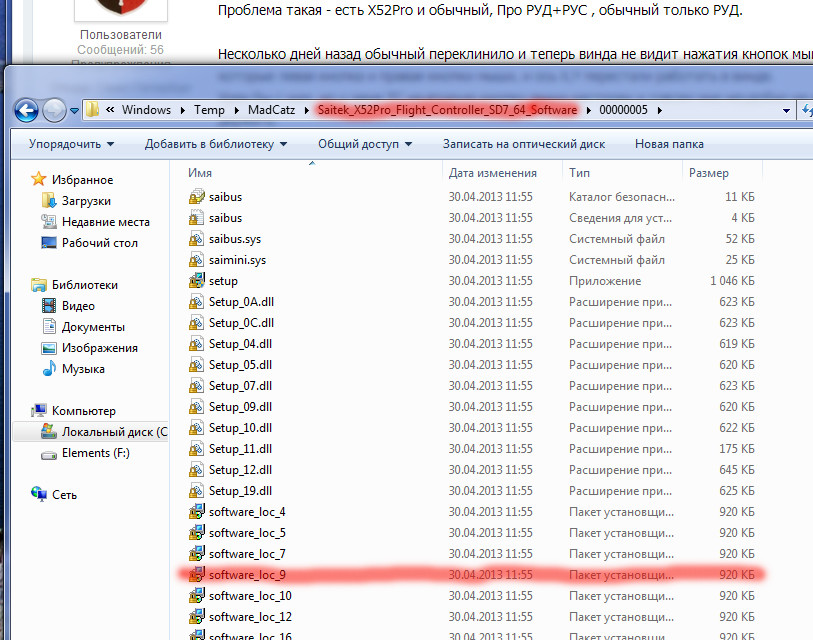Select software_loc_5 installer icon

click(x=197, y=533)
